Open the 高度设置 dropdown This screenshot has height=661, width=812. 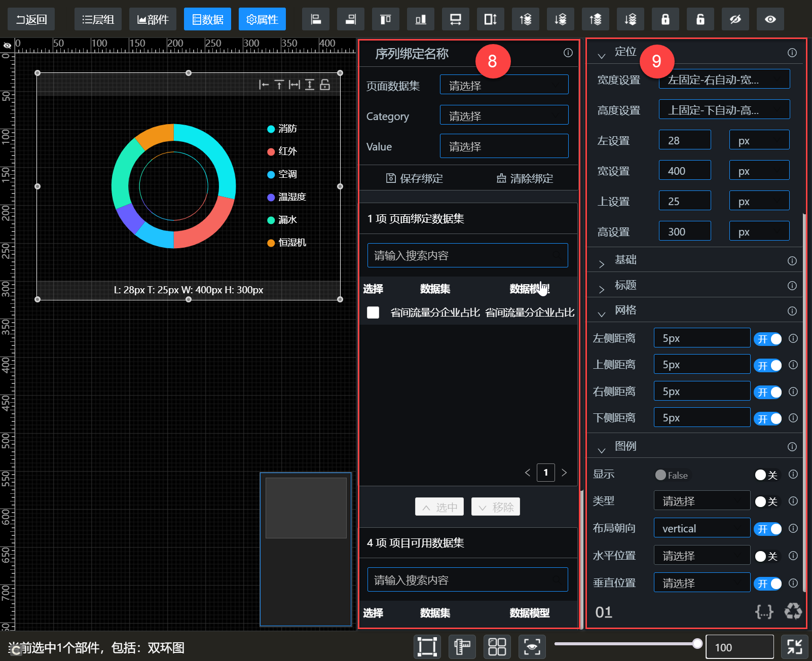pos(724,109)
